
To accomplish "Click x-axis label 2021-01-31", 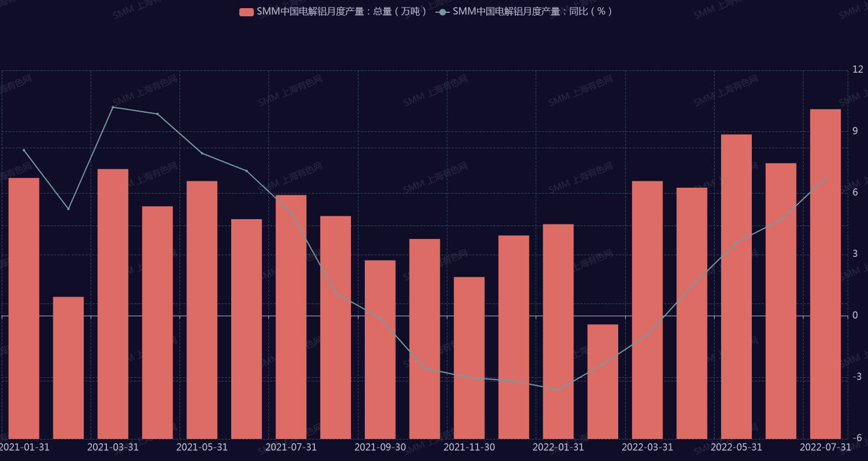I will point(25,447).
